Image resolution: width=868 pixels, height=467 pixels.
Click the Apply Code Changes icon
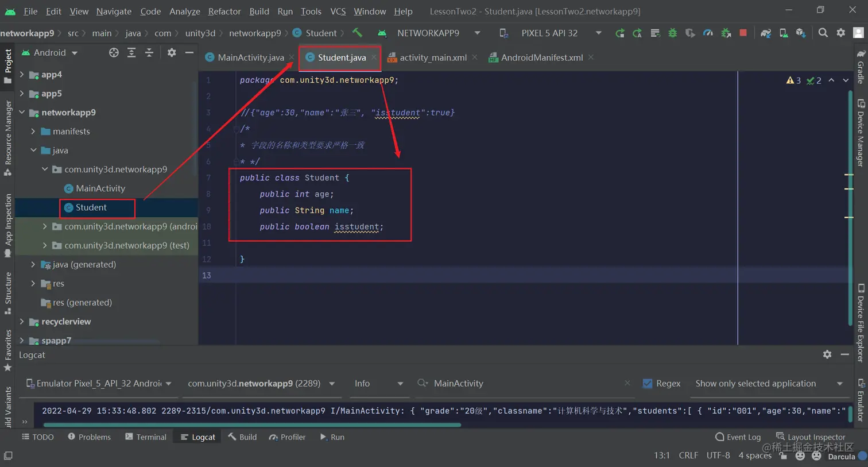(655, 33)
